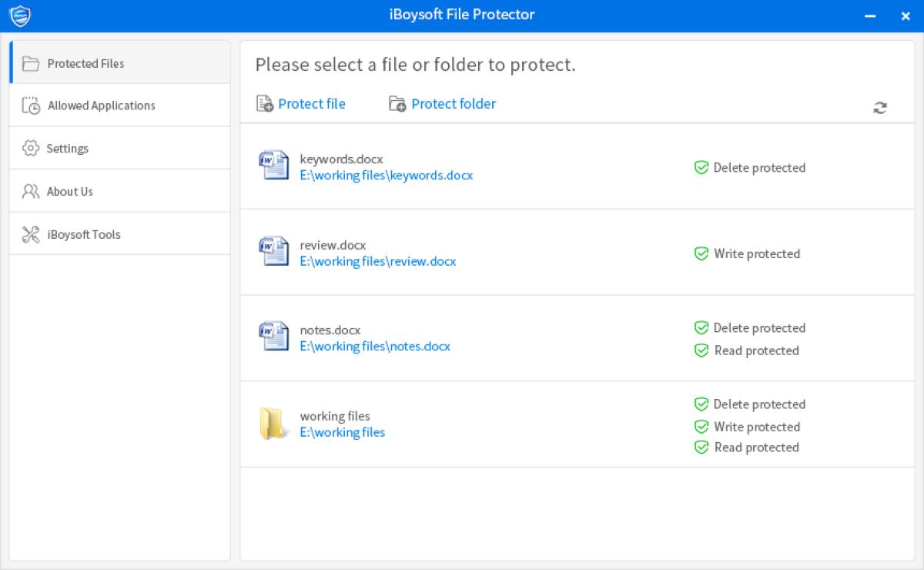Image resolution: width=924 pixels, height=570 pixels.
Task: Click the refresh icon above the file list
Action: pos(879,108)
